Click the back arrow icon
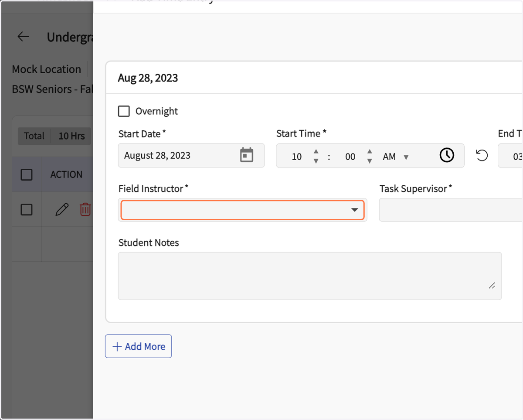 (24, 37)
